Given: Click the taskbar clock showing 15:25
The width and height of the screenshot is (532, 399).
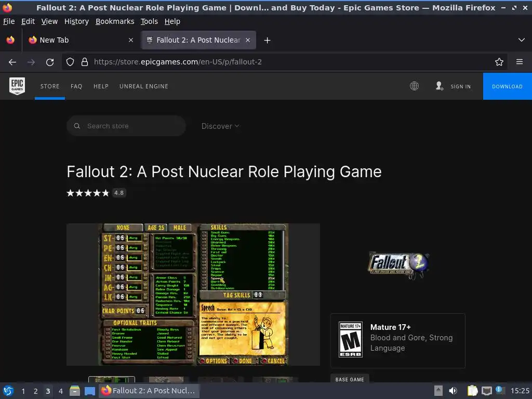Looking at the screenshot, I should point(520,391).
